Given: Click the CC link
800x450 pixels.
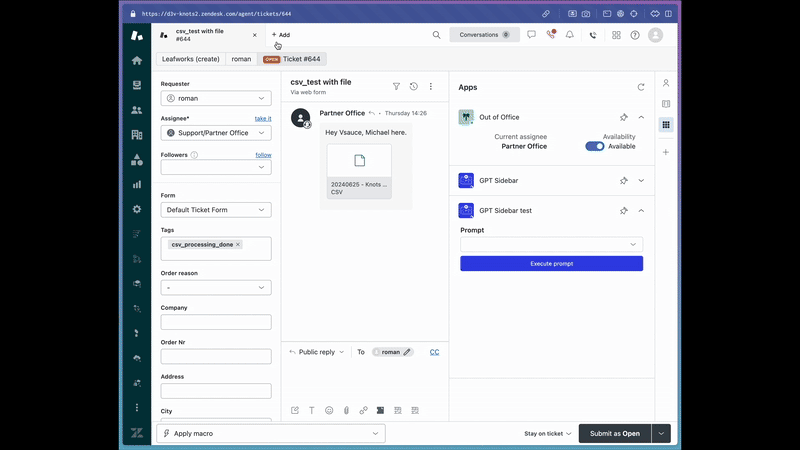Looking at the screenshot, I should [x=434, y=352].
